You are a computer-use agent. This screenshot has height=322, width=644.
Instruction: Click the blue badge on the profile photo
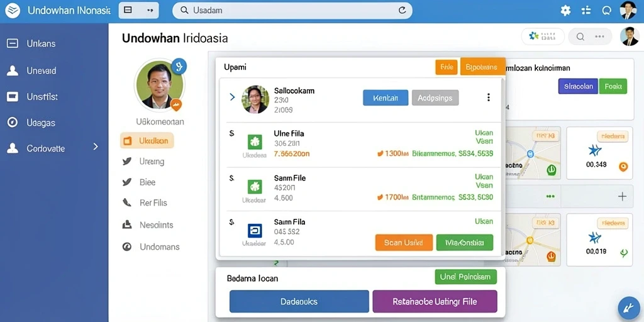[x=179, y=65]
